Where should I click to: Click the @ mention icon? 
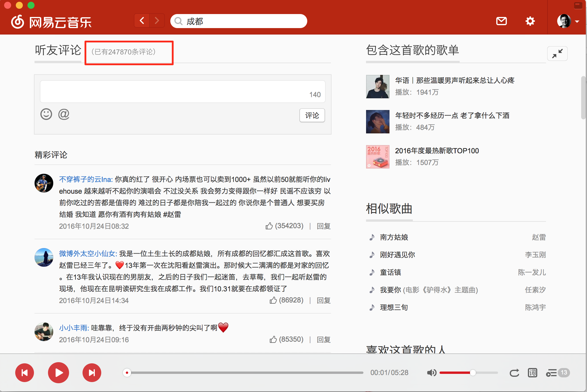[x=64, y=114]
